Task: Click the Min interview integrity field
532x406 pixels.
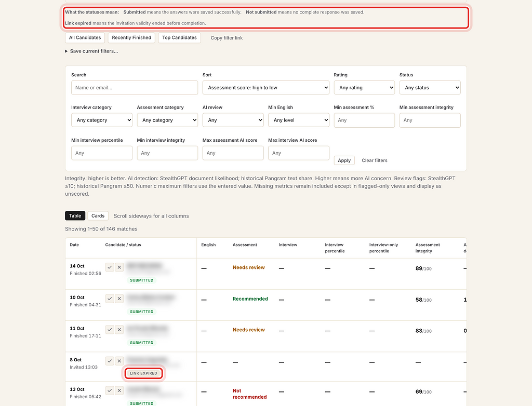Action: (167, 153)
